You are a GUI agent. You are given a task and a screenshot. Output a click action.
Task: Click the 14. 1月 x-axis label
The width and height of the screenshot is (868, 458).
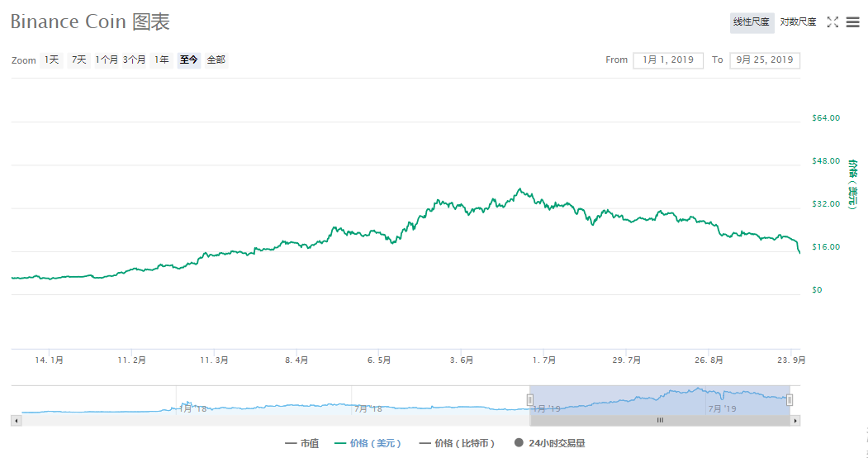pos(50,360)
